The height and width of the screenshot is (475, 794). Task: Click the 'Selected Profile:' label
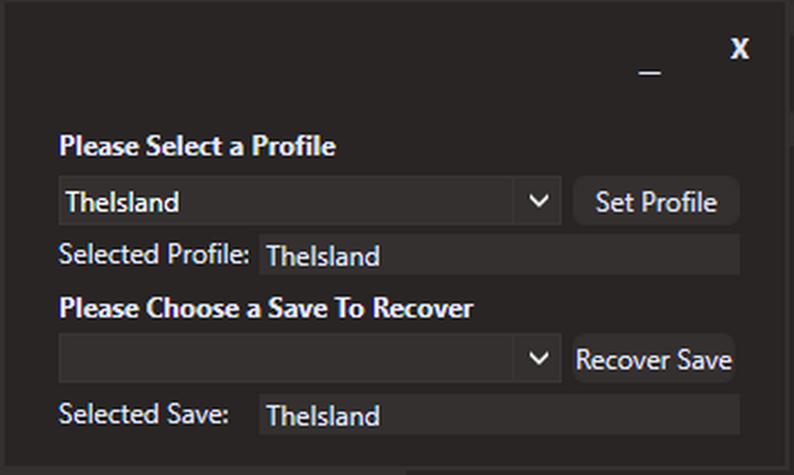click(x=154, y=254)
